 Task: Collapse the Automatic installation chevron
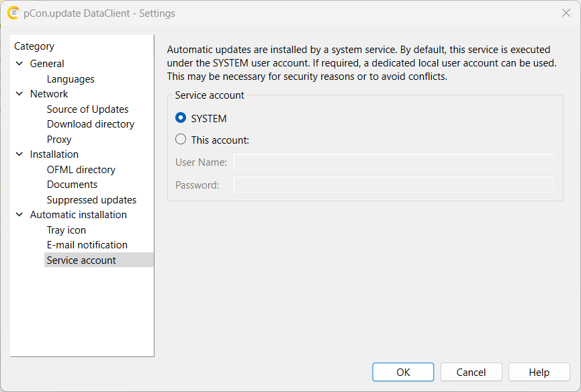click(19, 214)
